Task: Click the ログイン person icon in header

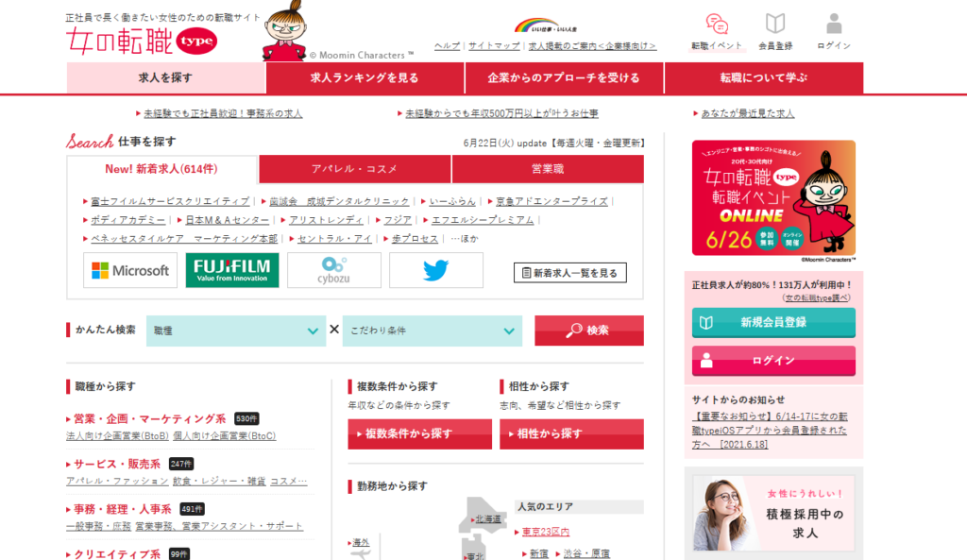Action: click(832, 25)
